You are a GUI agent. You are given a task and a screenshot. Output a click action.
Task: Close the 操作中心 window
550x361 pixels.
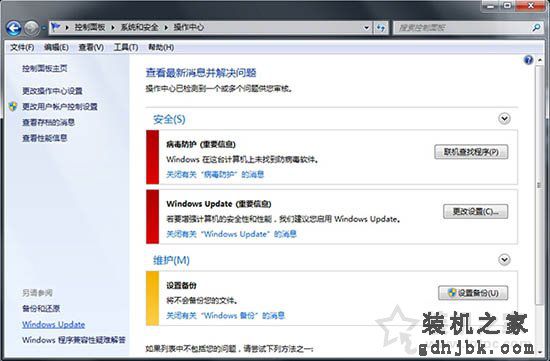pos(530,6)
